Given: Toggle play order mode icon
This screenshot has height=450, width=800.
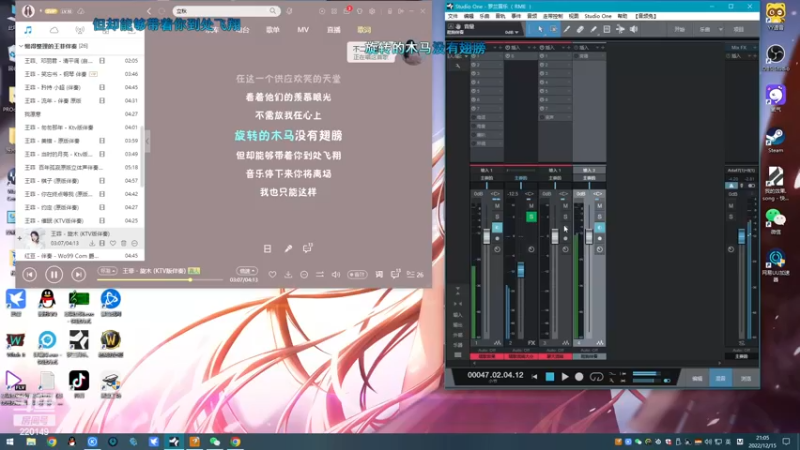Looking at the screenshot, I should (320, 274).
